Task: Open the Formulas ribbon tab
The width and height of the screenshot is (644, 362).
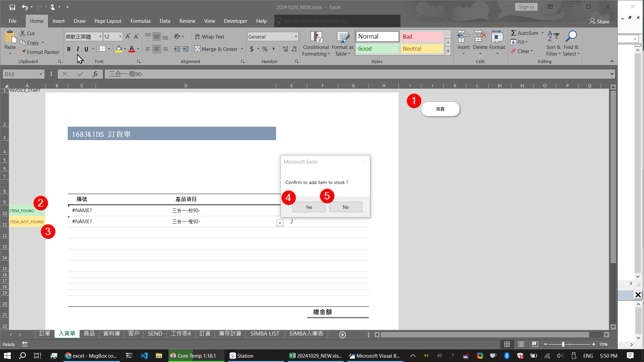Action: pos(140,21)
